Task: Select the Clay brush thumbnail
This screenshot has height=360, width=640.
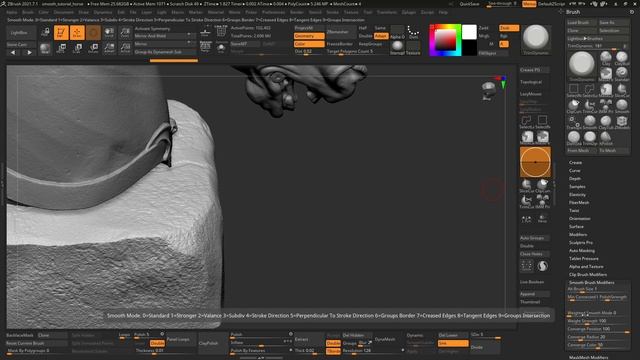Action: [x=606, y=58]
